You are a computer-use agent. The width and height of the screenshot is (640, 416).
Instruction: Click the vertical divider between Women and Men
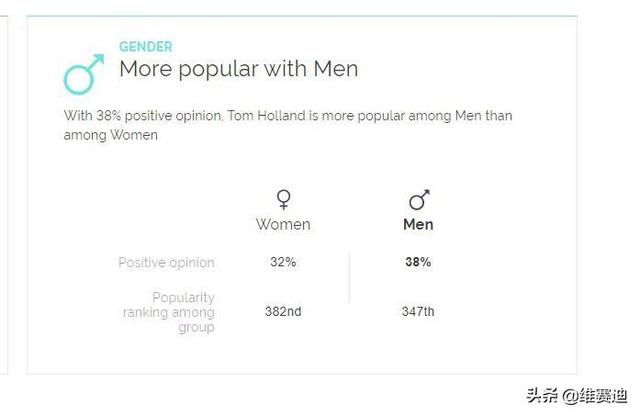(x=349, y=278)
